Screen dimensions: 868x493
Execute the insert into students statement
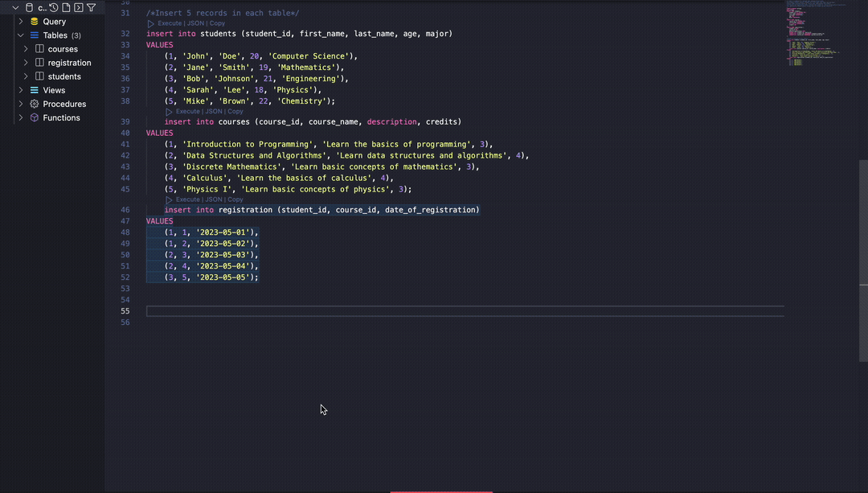click(170, 23)
